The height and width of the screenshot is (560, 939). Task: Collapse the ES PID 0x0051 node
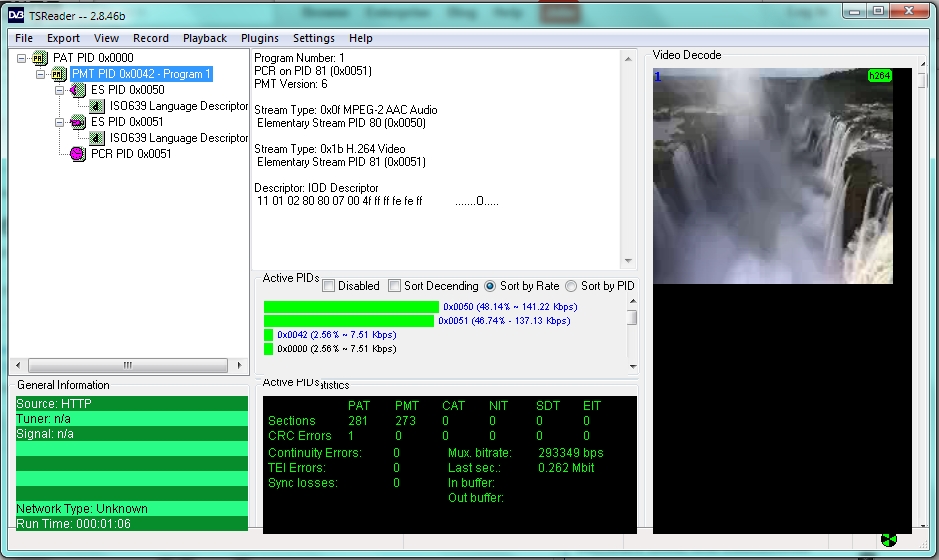pyautogui.click(x=60, y=122)
